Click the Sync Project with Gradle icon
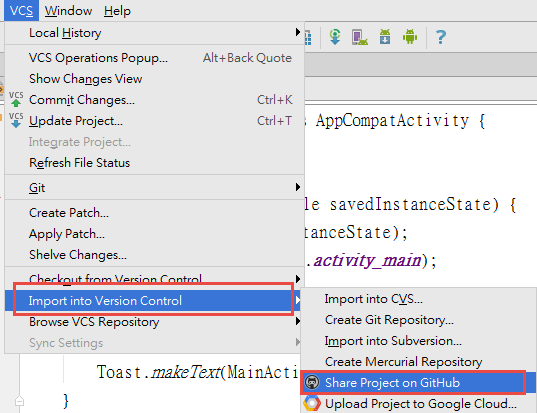 coord(335,37)
